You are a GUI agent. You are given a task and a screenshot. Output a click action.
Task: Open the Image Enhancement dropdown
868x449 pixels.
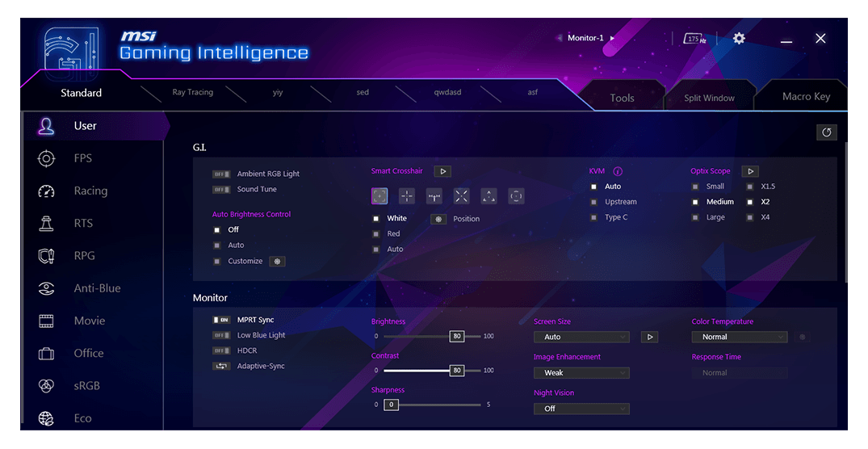click(581, 373)
